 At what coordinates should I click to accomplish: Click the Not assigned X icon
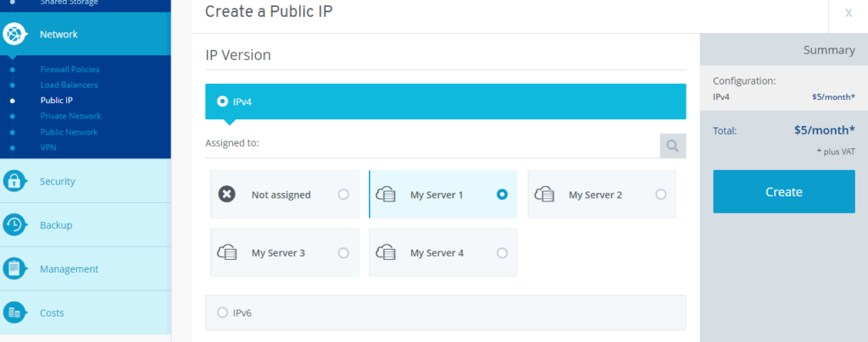tap(227, 195)
